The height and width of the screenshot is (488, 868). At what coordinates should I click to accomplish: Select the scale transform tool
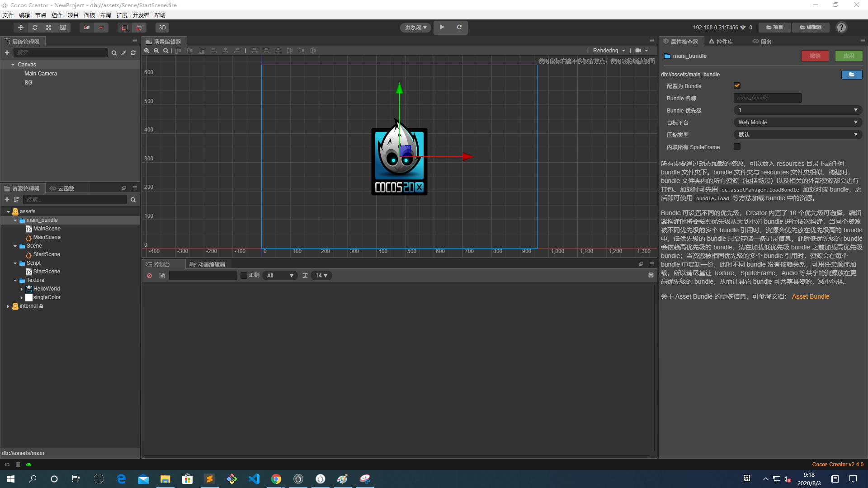49,28
